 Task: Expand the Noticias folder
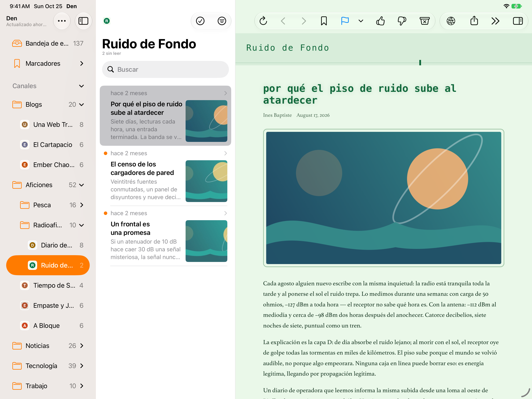[82, 346]
